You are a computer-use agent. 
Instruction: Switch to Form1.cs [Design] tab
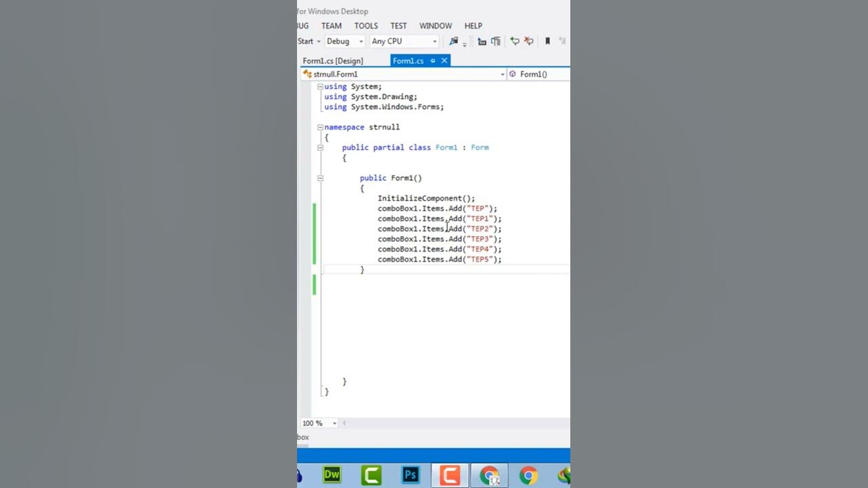click(x=333, y=60)
